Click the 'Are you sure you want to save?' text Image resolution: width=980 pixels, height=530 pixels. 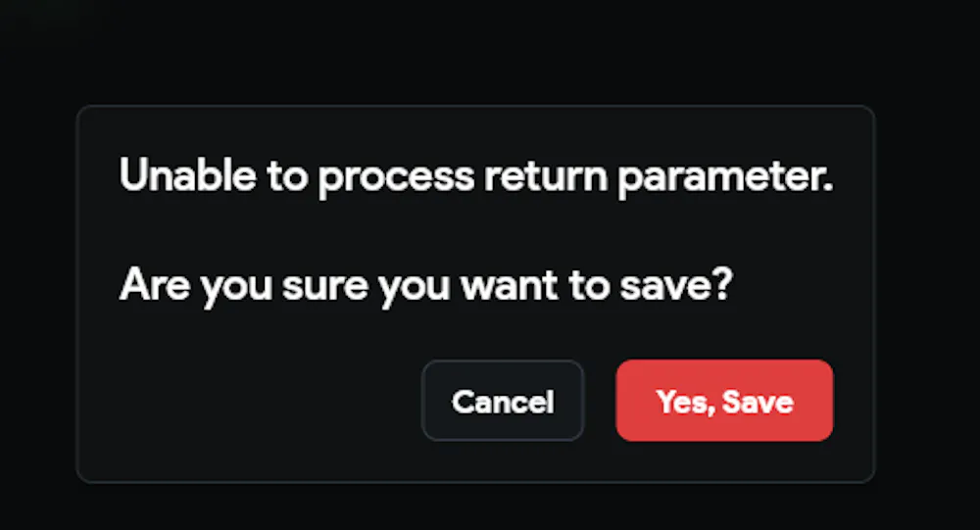(425, 285)
